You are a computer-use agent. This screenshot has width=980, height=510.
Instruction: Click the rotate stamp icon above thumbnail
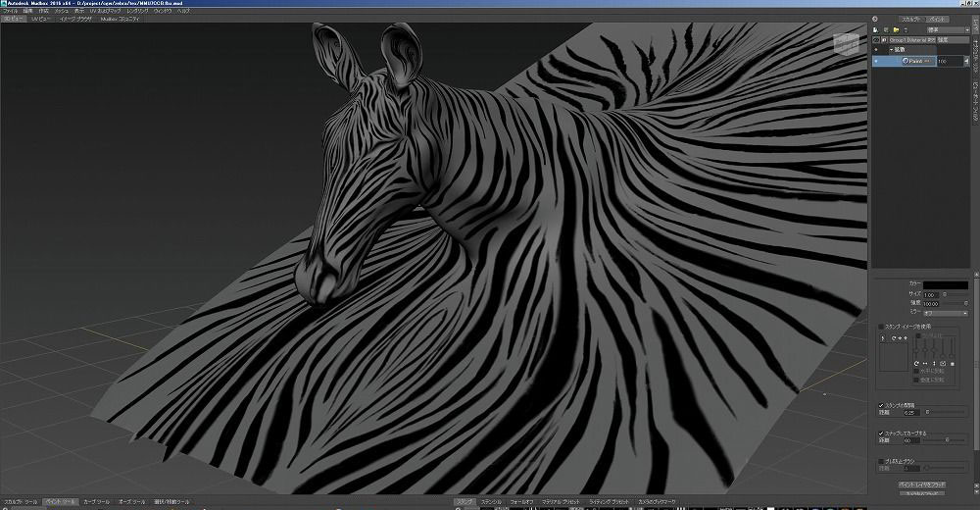894,338
